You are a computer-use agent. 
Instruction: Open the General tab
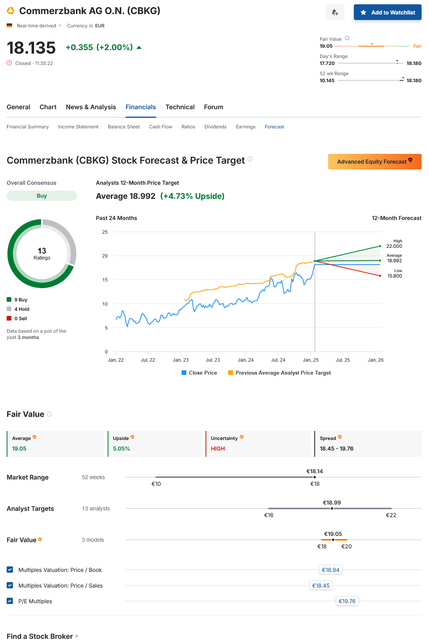click(x=18, y=107)
